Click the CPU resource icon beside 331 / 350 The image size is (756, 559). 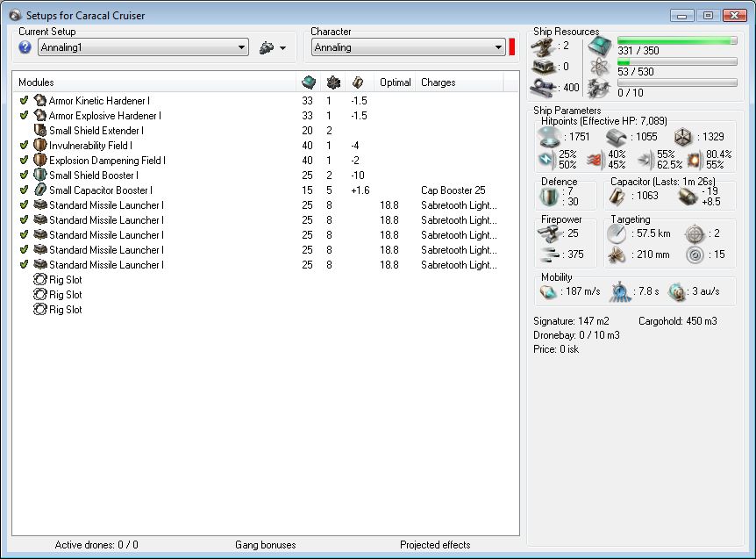click(599, 47)
